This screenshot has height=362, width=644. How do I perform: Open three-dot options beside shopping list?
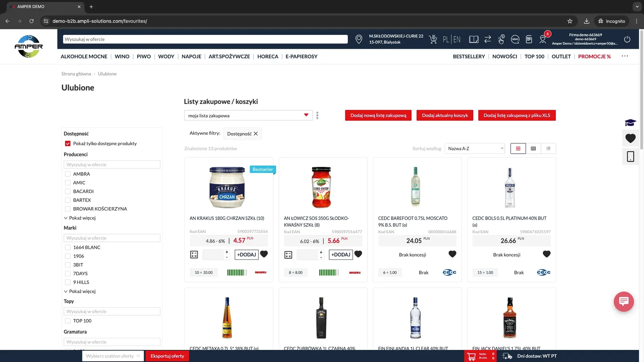point(317,115)
